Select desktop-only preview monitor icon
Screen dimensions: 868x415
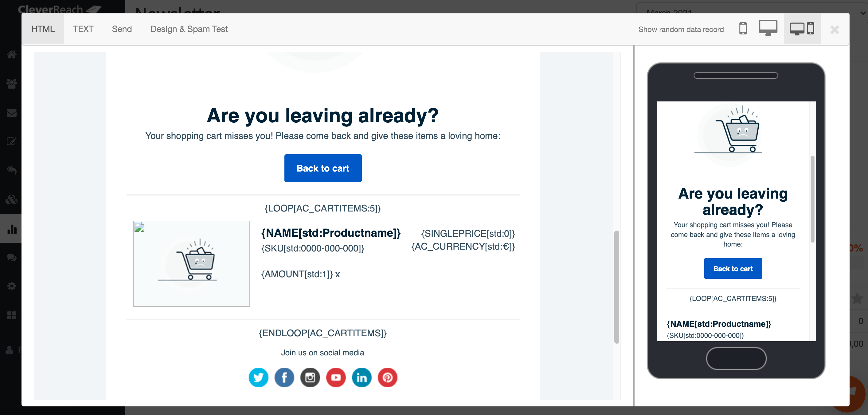pyautogui.click(x=768, y=28)
